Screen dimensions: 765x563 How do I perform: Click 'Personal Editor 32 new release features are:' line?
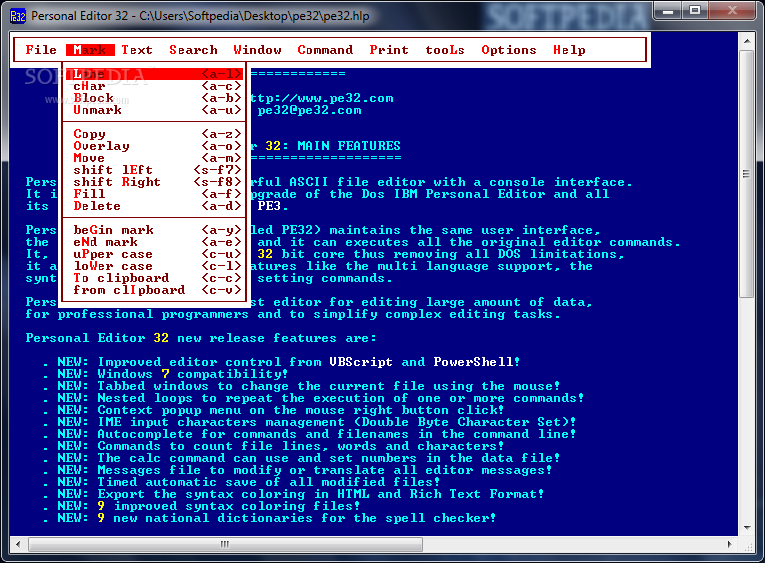[x=201, y=338]
